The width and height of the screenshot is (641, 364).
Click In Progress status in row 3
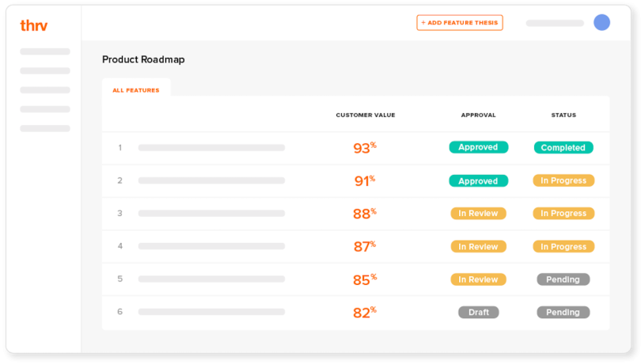tap(563, 213)
